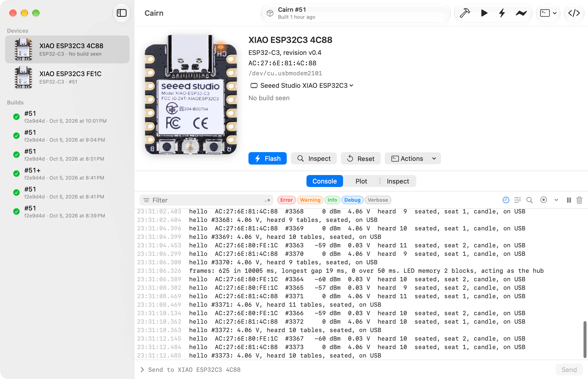
Task: Clear console with the trash icon
Action: [579, 200]
